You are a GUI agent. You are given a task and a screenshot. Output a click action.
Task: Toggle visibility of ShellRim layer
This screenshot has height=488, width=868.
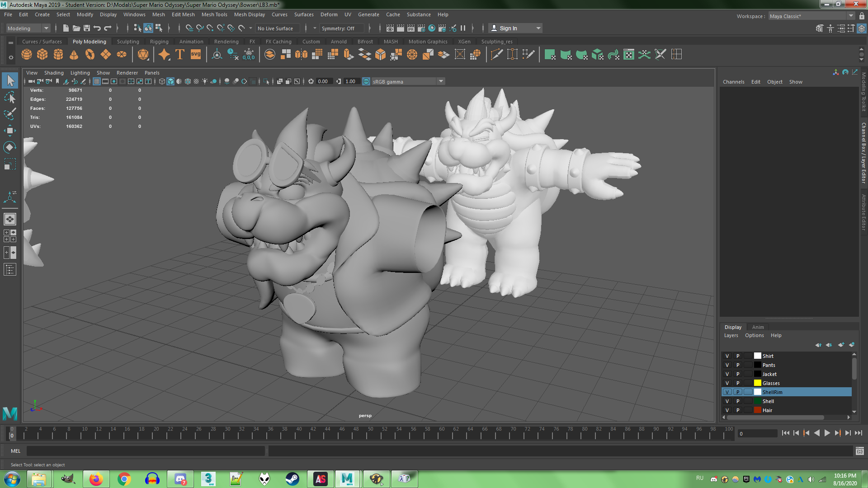[727, 392]
